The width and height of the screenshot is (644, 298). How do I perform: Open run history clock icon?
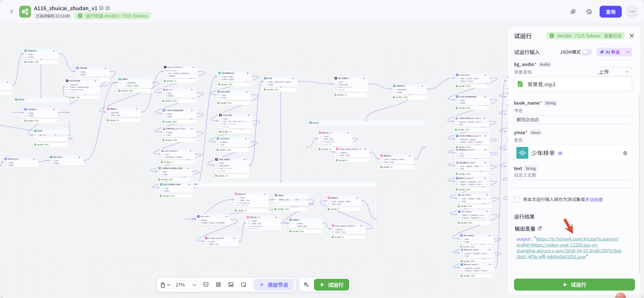coord(589,12)
